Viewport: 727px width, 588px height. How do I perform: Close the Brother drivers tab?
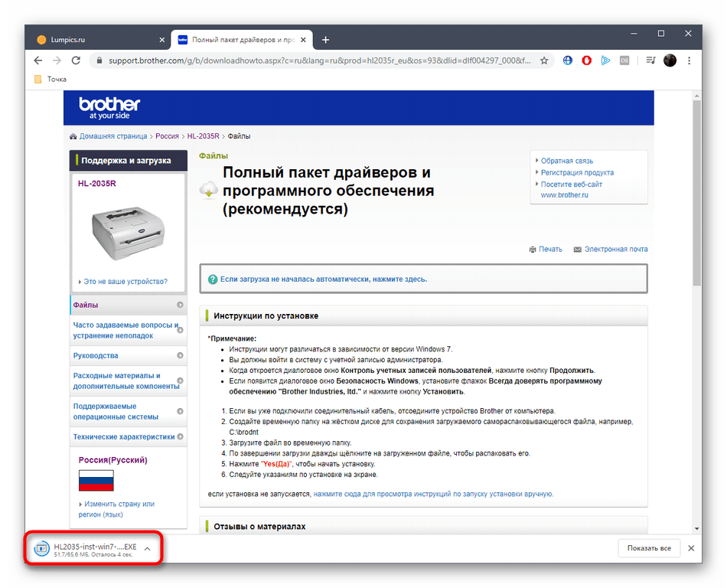tap(303, 40)
